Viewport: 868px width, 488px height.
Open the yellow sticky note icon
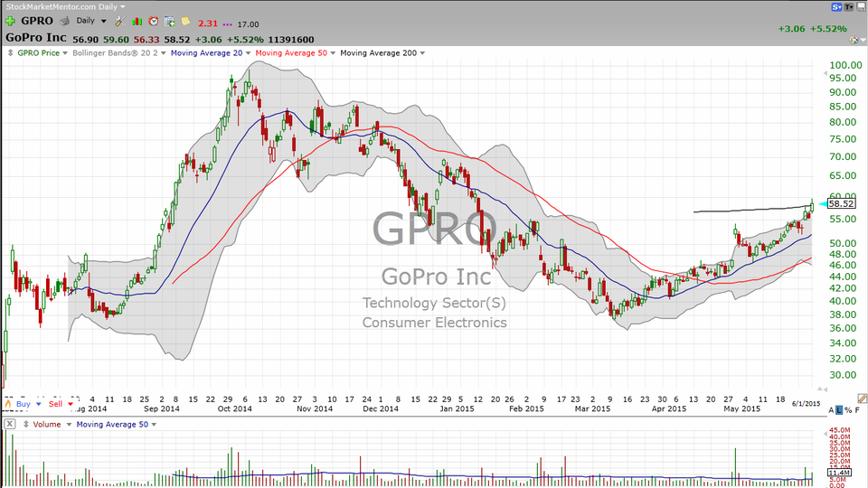click(x=185, y=21)
